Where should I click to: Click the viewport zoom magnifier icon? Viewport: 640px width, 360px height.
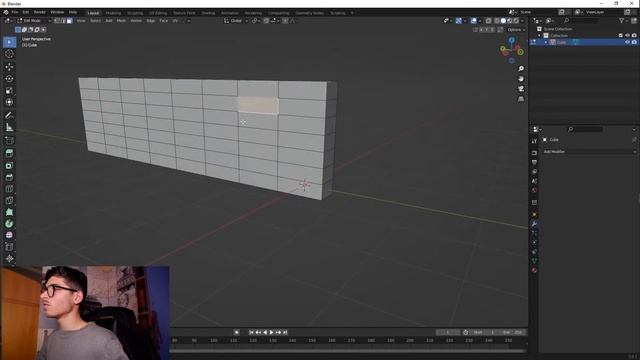coord(521,69)
